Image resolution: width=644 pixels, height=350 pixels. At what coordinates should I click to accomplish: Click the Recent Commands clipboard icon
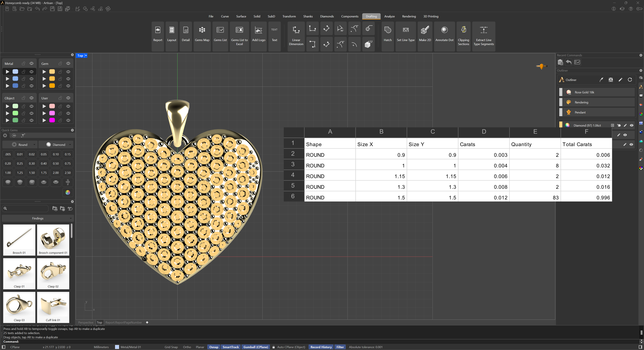[560, 62]
